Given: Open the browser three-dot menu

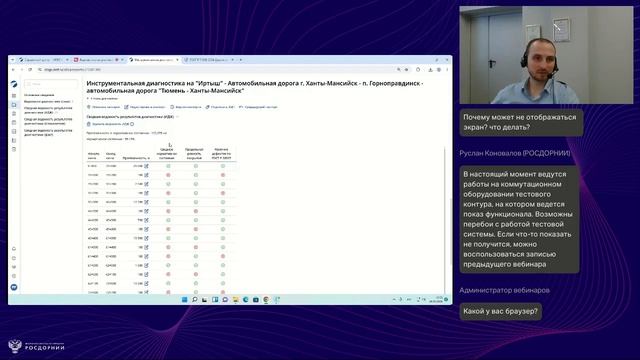Looking at the screenshot, I should click(x=447, y=70).
